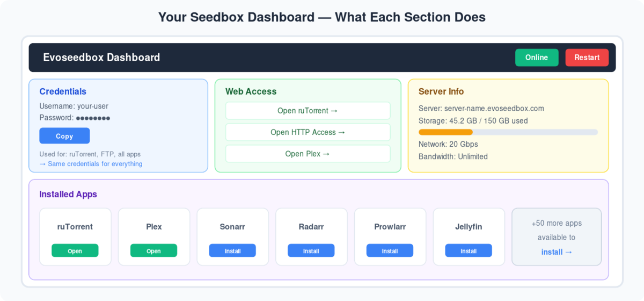Screen dimensions: 644x301
Task: Click the 'Server Info' heading
Action: pos(441,91)
